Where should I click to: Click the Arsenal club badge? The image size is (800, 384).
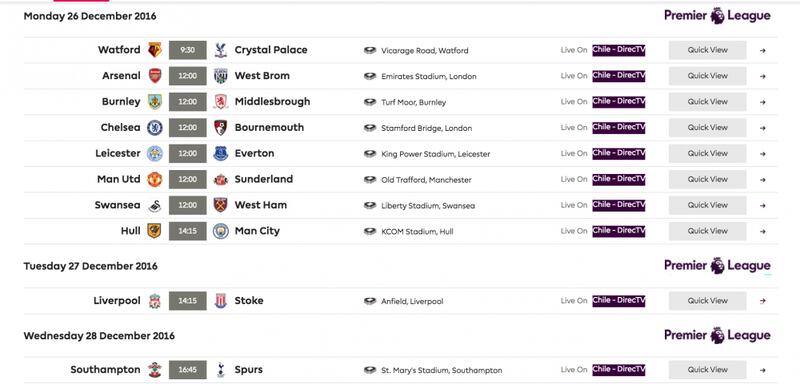tap(155, 75)
